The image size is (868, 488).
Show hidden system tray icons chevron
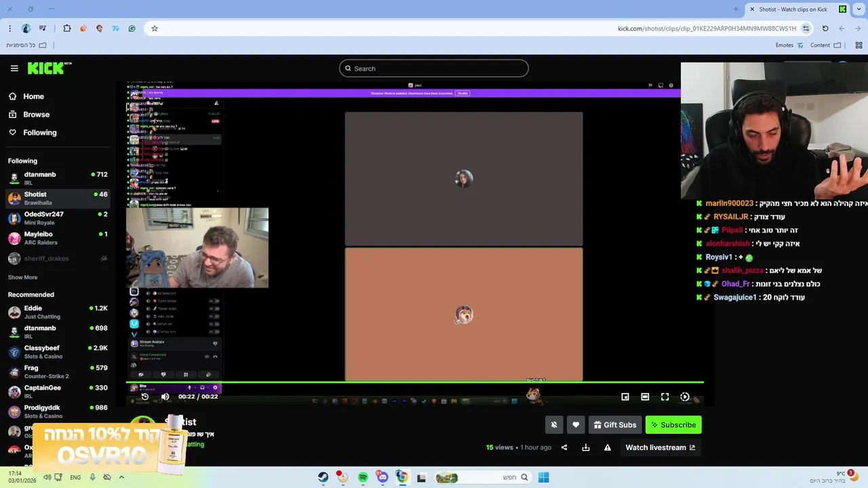point(121,478)
